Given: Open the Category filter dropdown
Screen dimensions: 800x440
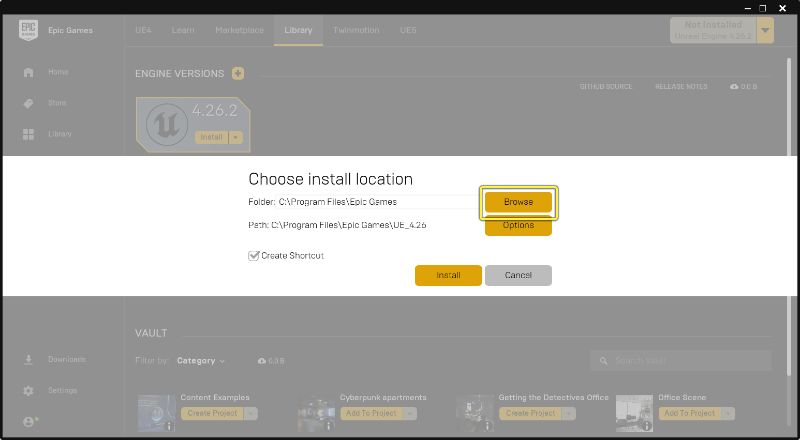Looking at the screenshot, I should pyautogui.click(x=201, y=361).
